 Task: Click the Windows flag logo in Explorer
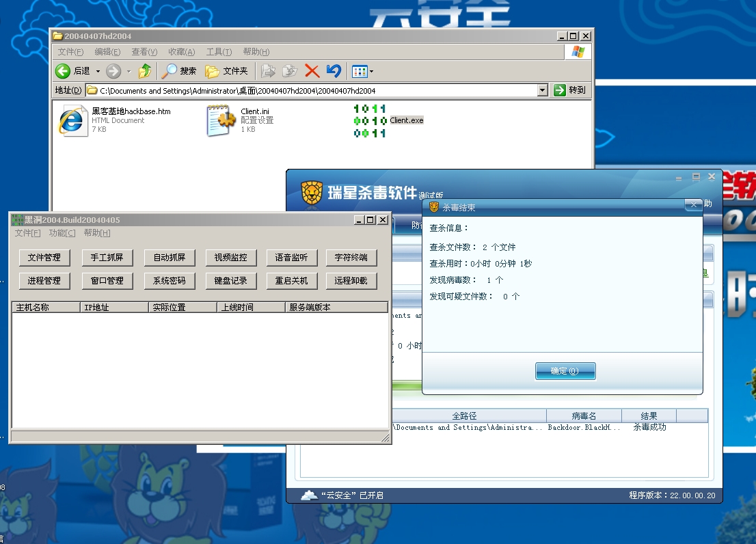pyautogui.click(x=578, y=51)
